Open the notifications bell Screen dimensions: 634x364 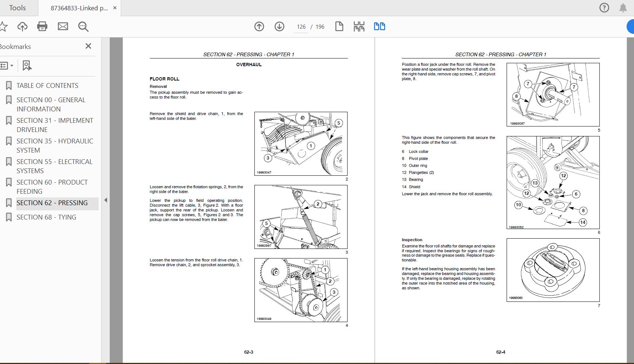pyautogui.click(x=623, y=8)
